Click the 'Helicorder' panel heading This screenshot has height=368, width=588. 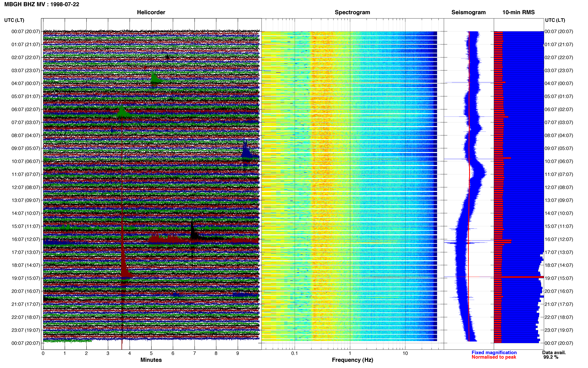tap(151, 12)
